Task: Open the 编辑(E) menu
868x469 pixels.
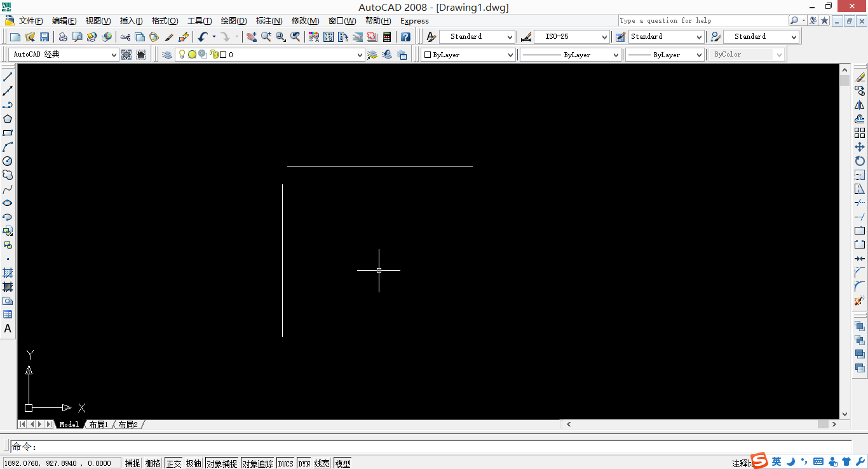Action: 64,21
